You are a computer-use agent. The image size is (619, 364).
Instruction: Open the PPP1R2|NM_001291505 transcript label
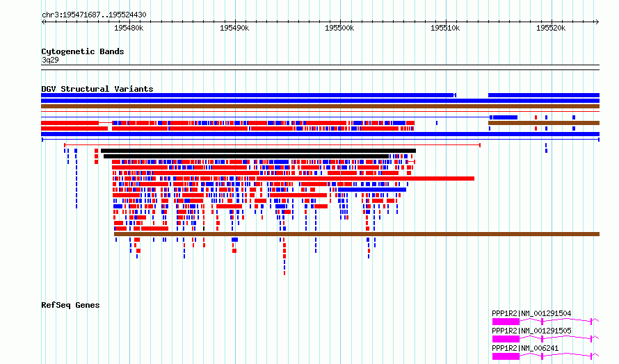[x=531, y=331]
